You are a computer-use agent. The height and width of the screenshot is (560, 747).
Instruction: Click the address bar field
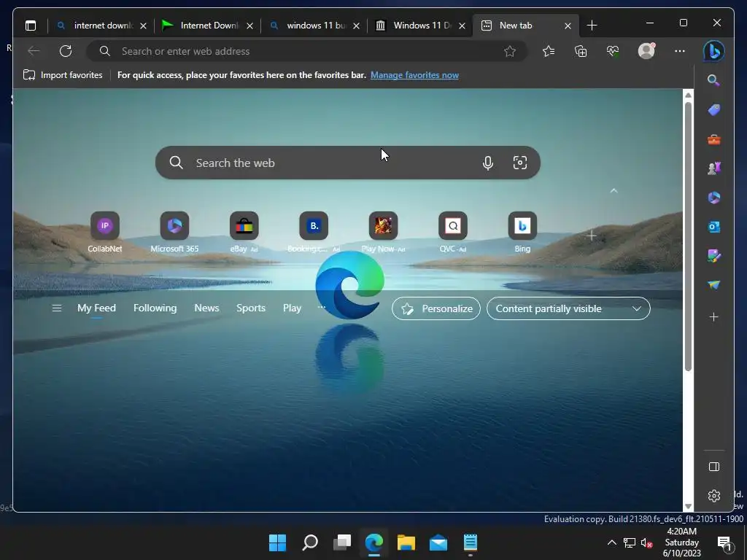(307, 51)
